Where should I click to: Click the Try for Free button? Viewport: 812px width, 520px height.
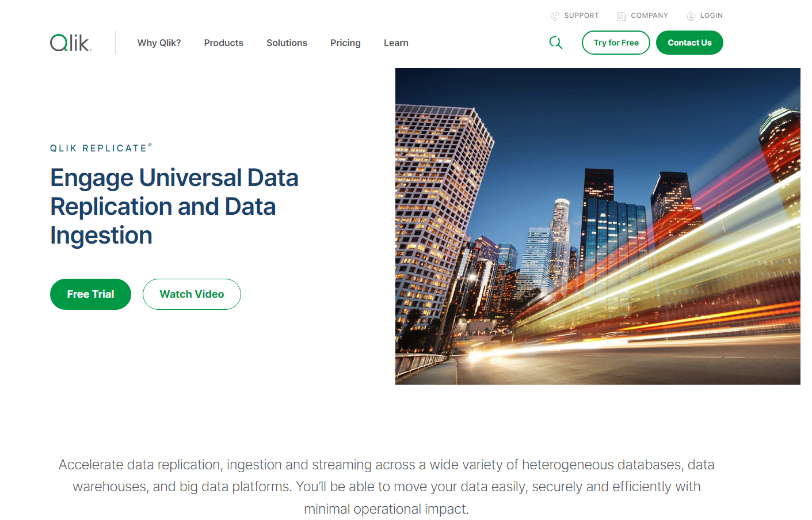click(616, 43)
